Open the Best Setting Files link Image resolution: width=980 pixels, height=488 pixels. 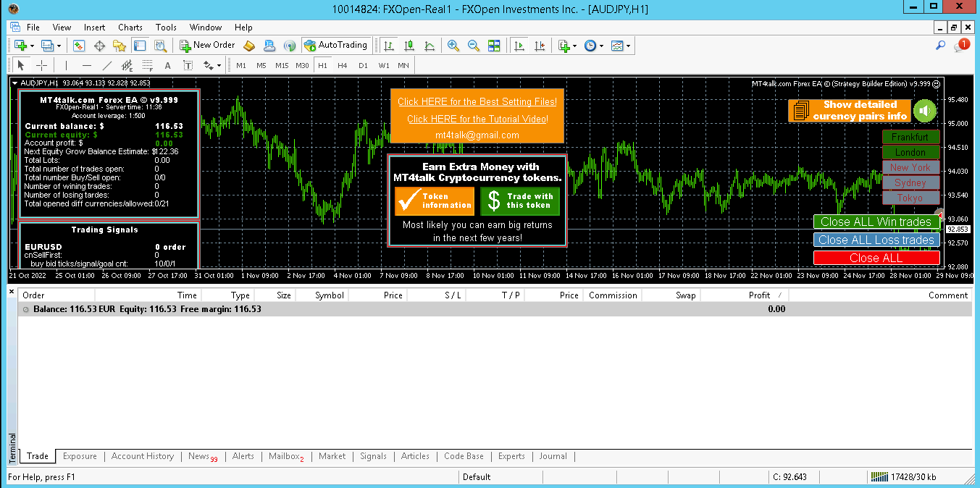(477, 102)
